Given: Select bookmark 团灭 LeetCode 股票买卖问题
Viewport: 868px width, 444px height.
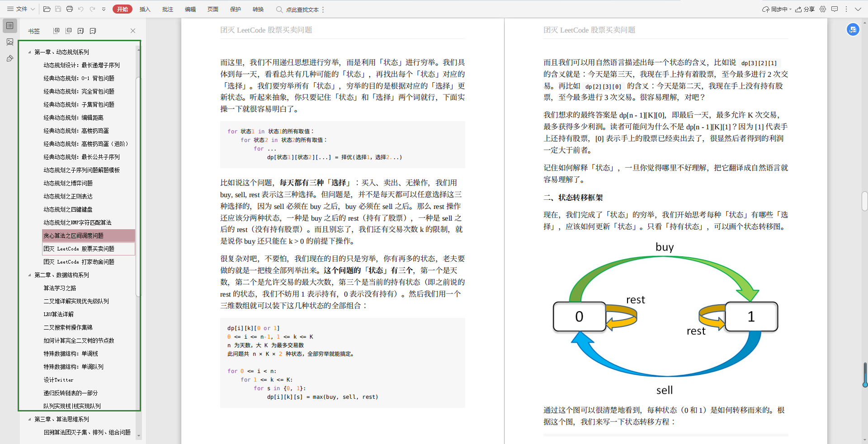Looking at the screenshot, I should coord(89,249).
